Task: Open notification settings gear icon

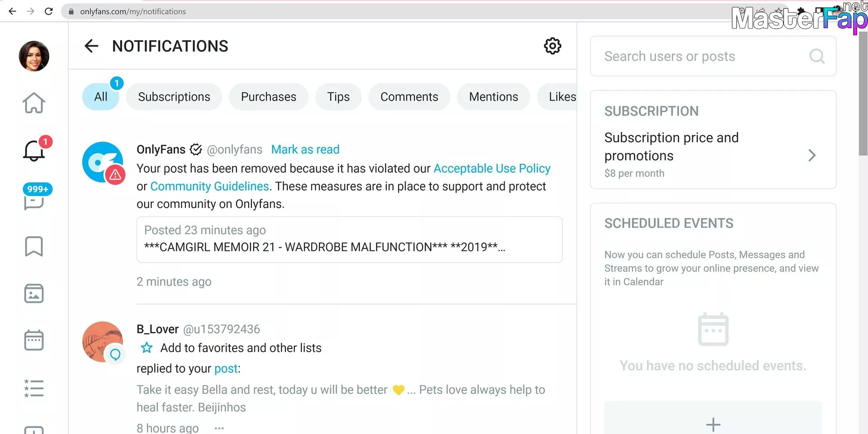Action: tap(552, 46)
